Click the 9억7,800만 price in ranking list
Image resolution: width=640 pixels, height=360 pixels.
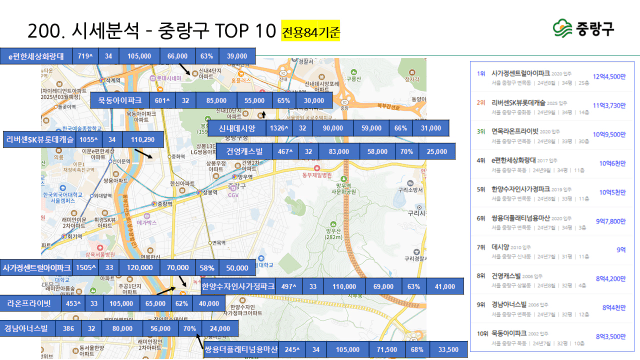611,222
